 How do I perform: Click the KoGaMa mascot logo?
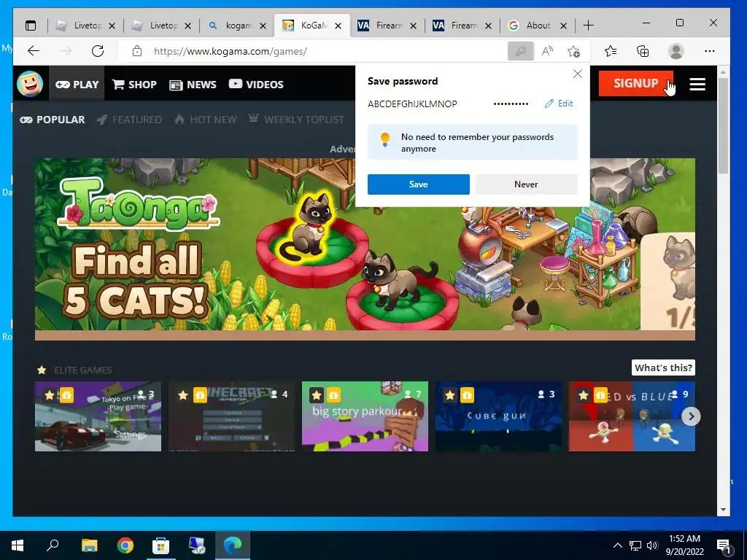point(30,83)
